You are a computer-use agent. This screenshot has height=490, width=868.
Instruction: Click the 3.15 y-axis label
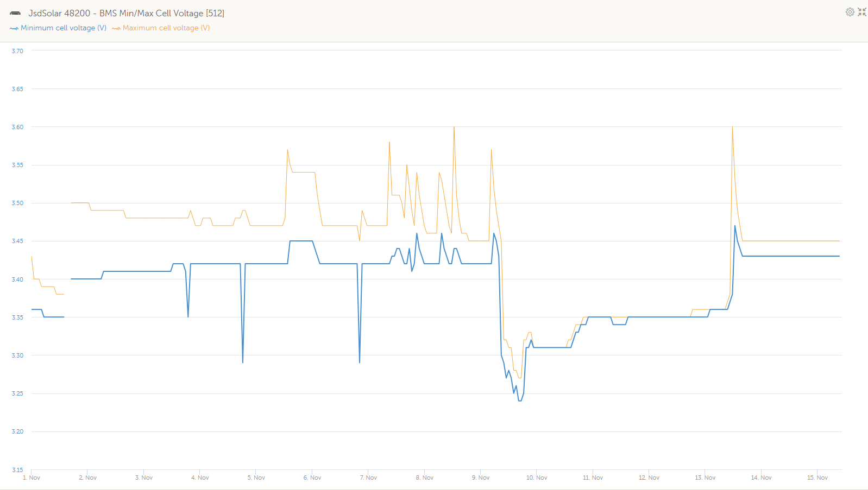(x=17, y=470)
